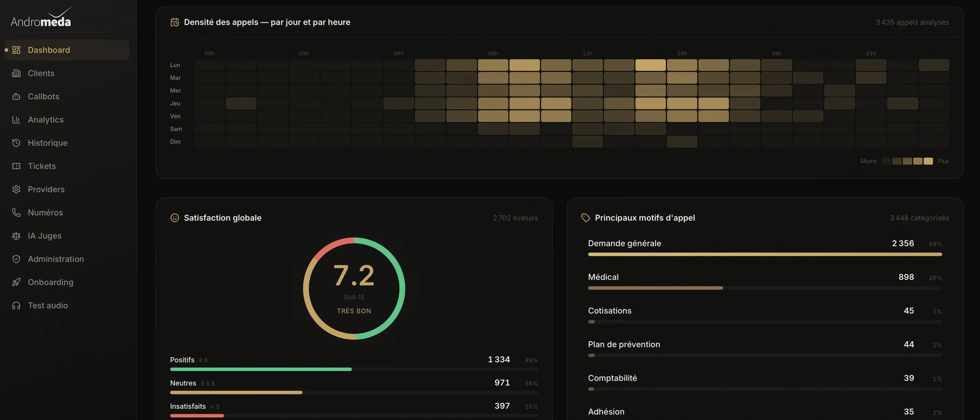Viewport: 980px width, 420px height.
Task: Click the Analytics bar chart icon
Action: point(16,119)
